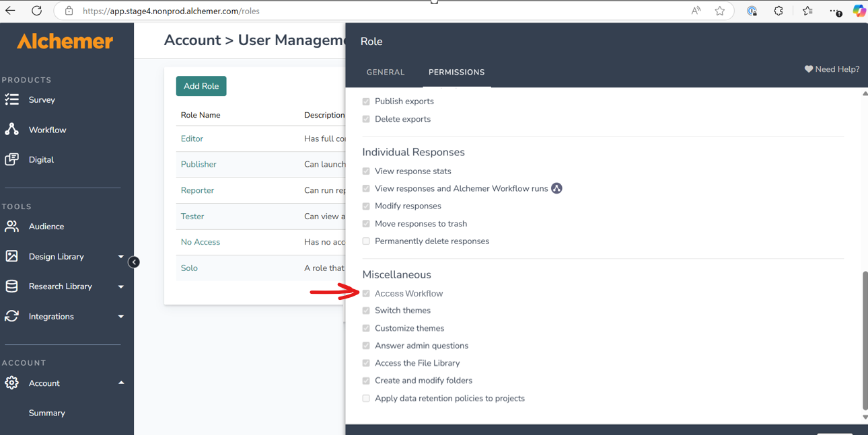The image size is (868, 435).
Task: Toggle Access Workflow checkbox
Action: coord(366,294)
